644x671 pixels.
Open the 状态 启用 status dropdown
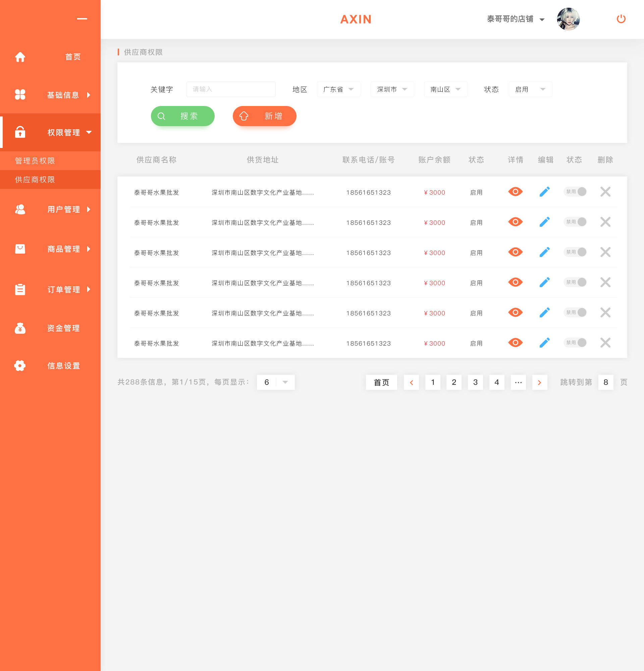point(530,89)
